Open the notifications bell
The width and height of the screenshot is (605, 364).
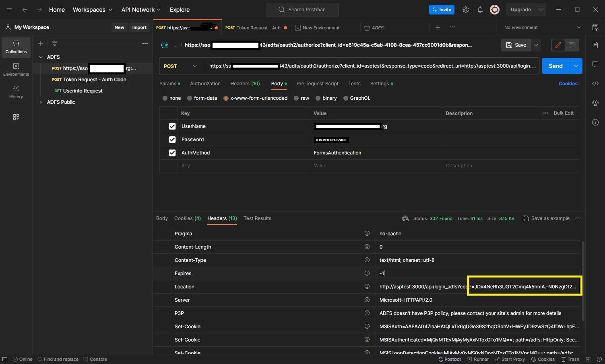480,10
